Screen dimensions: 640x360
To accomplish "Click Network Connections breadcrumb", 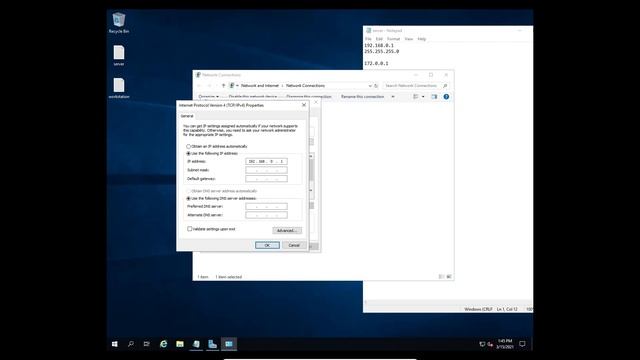I will pyautogui.click(x=305, y=86).
